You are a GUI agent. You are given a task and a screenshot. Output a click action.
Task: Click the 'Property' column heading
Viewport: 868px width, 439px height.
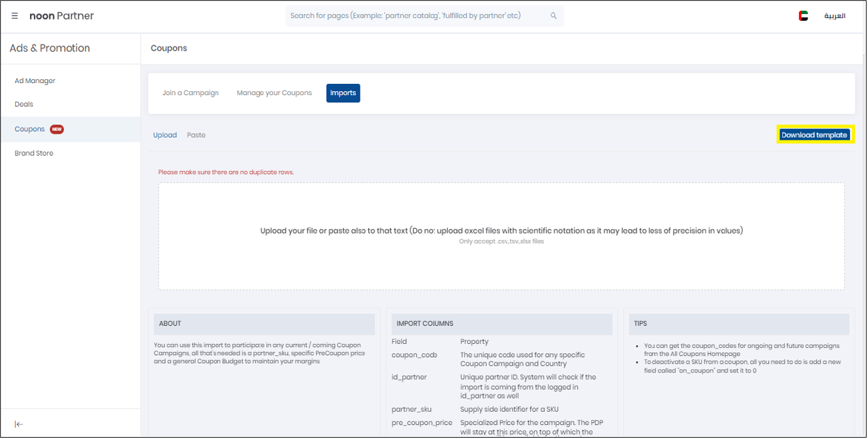click(x=474, y=342)
